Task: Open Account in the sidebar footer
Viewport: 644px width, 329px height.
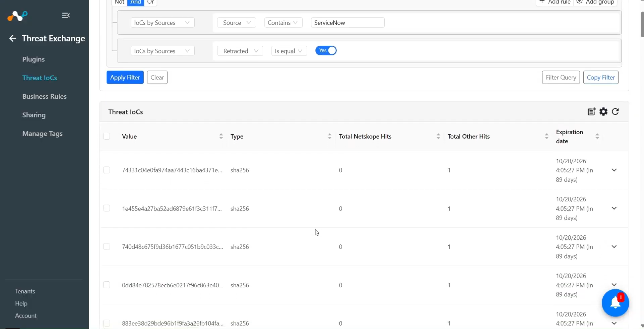Action: coord(26,316)
